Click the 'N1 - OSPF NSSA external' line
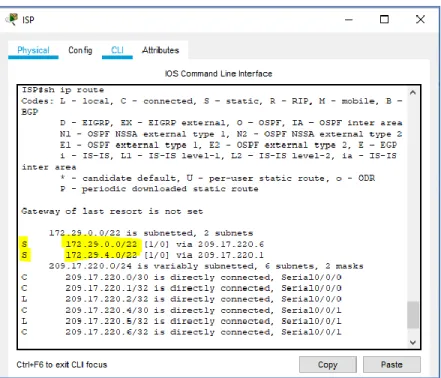 point(231,134)
